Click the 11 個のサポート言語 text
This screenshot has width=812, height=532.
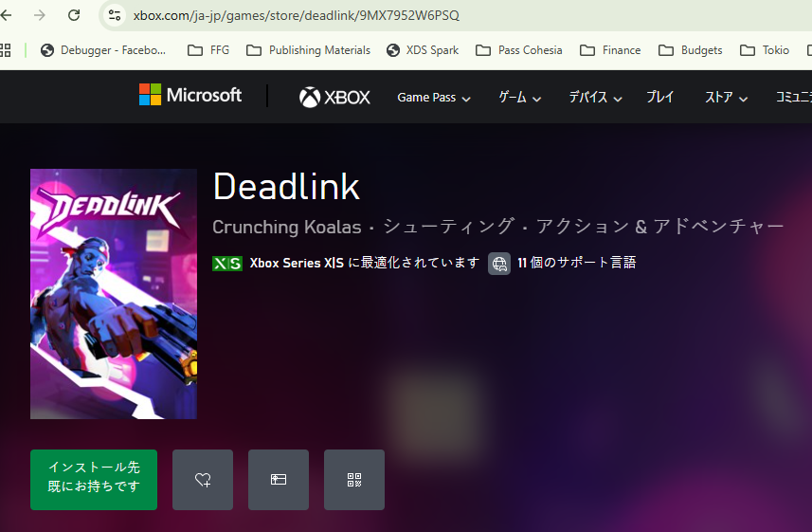[x=576, y=263]
